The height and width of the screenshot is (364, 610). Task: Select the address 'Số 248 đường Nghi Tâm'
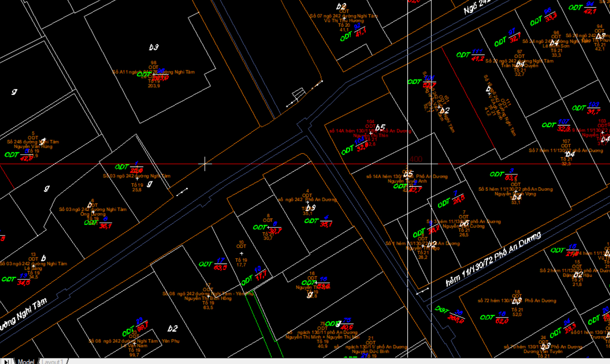[x=33, y=142]
